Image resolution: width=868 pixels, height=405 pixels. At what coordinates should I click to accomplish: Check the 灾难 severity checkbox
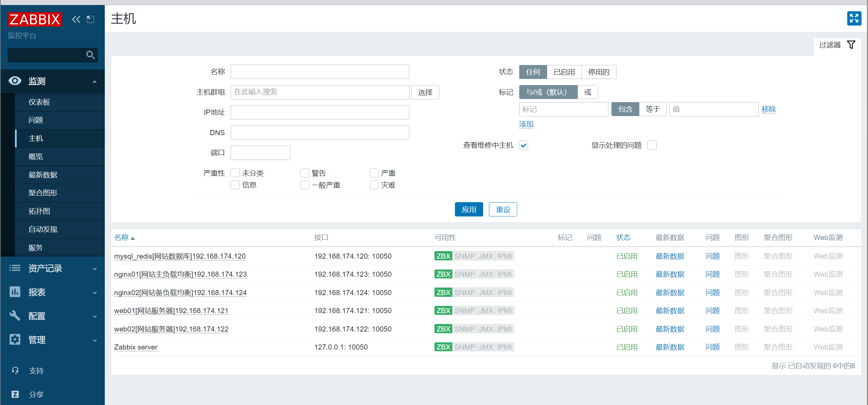[x=374, y=185]
